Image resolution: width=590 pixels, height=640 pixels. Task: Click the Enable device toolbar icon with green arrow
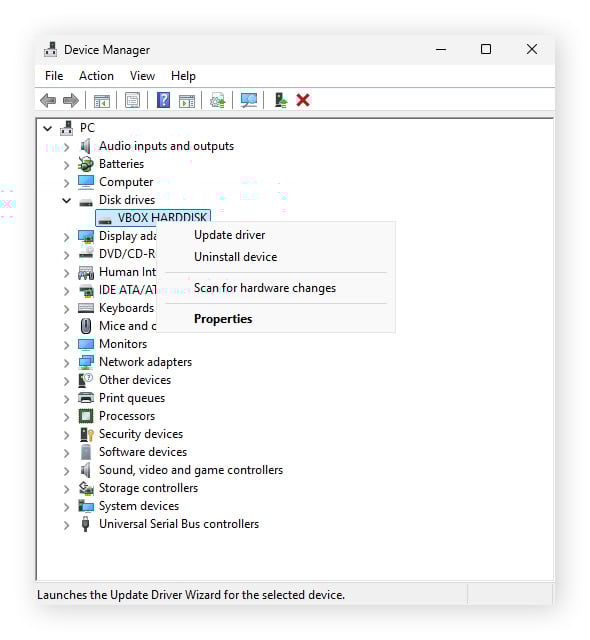tap(280, 100)
